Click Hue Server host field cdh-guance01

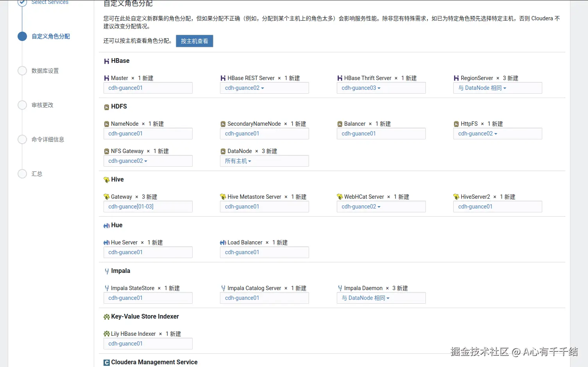148,252
